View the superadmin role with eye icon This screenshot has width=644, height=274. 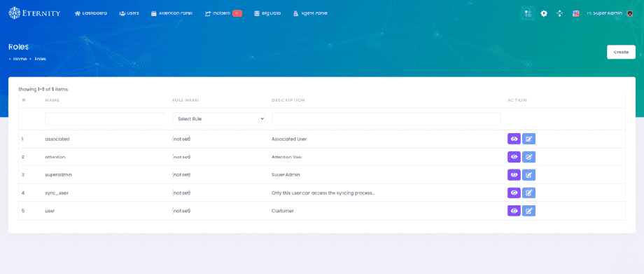click(514, 175)
